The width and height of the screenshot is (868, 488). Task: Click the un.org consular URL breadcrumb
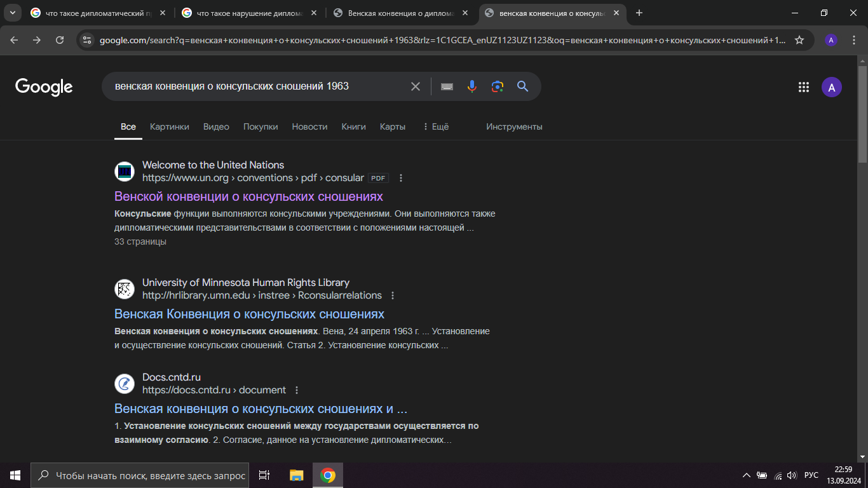(253, 178)
